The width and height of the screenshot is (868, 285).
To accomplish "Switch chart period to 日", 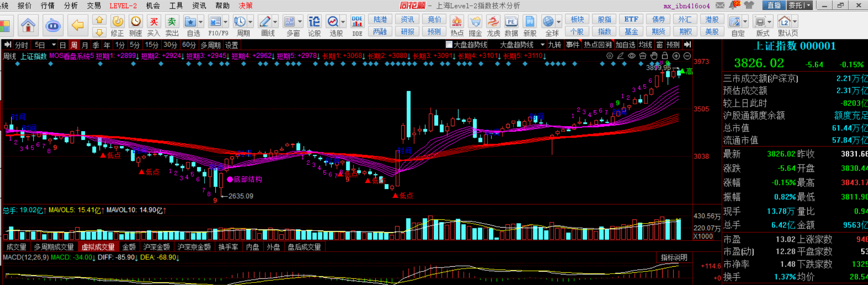I will pyautogui.click(x=62, y=45).
